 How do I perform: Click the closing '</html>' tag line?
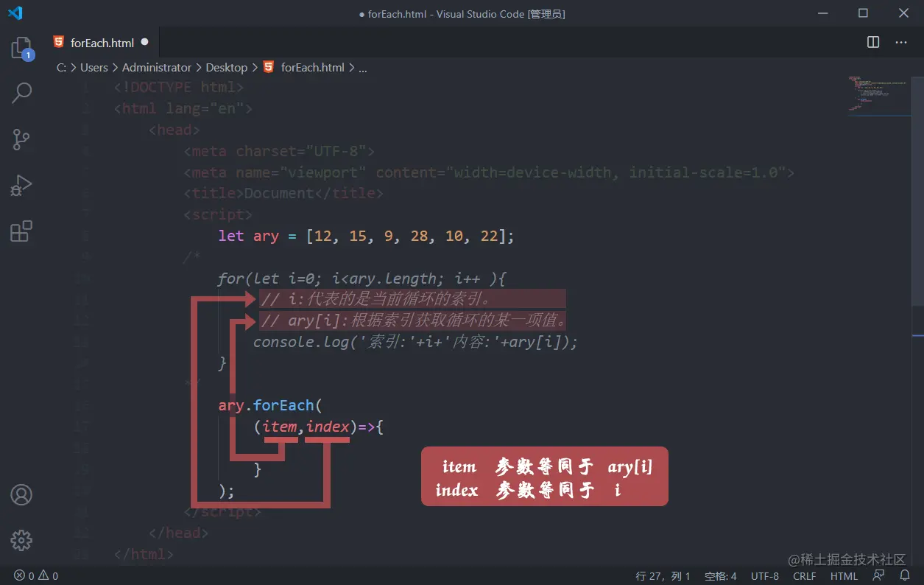(x=144, y=554)
